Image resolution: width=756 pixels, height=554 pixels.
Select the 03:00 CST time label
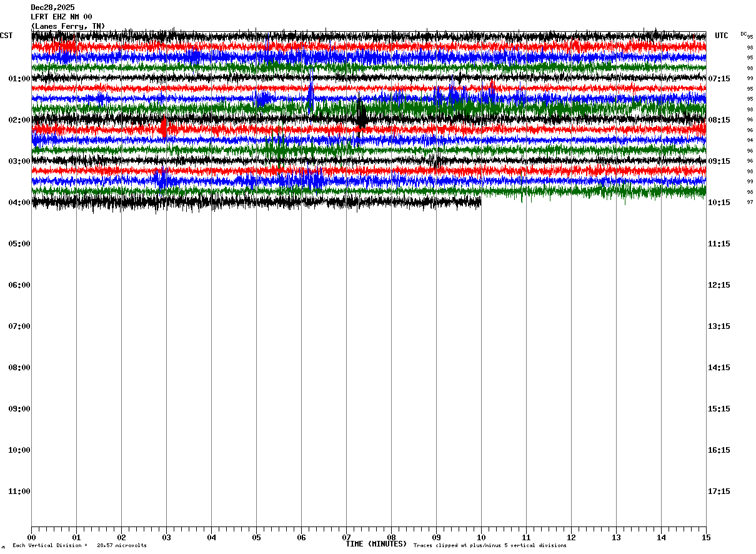pos(19,161)
